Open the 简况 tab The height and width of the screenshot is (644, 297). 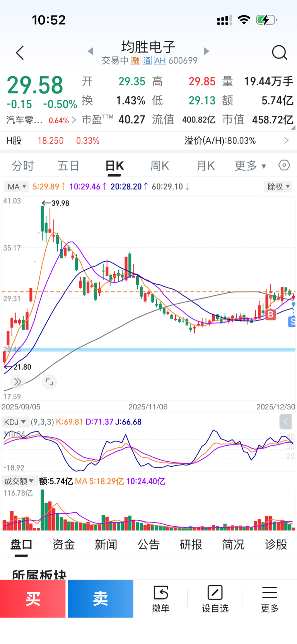[x=233, y=544]
